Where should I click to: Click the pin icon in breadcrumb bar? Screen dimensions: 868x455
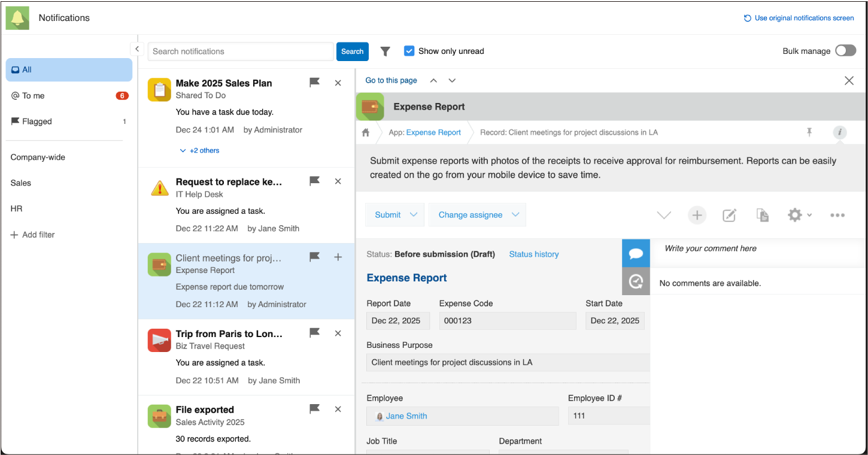809,132
